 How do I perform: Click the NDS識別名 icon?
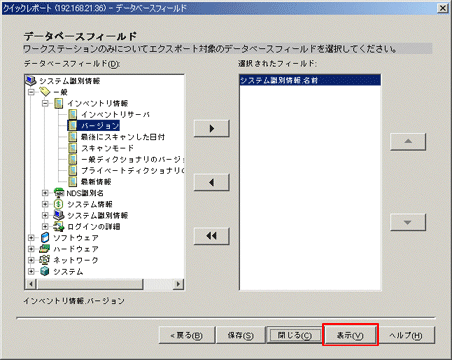pyautogui.click(x=59, y=193)
